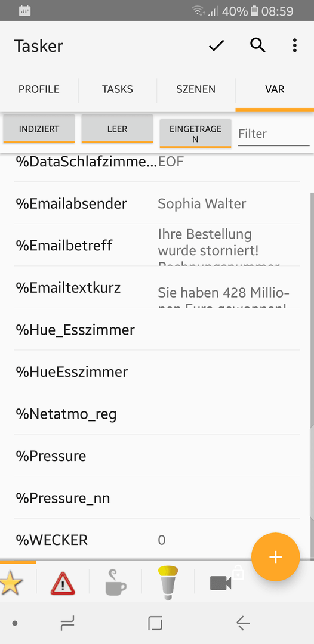
Task: Tap the orange plus add button
Action: pos(275,557)
